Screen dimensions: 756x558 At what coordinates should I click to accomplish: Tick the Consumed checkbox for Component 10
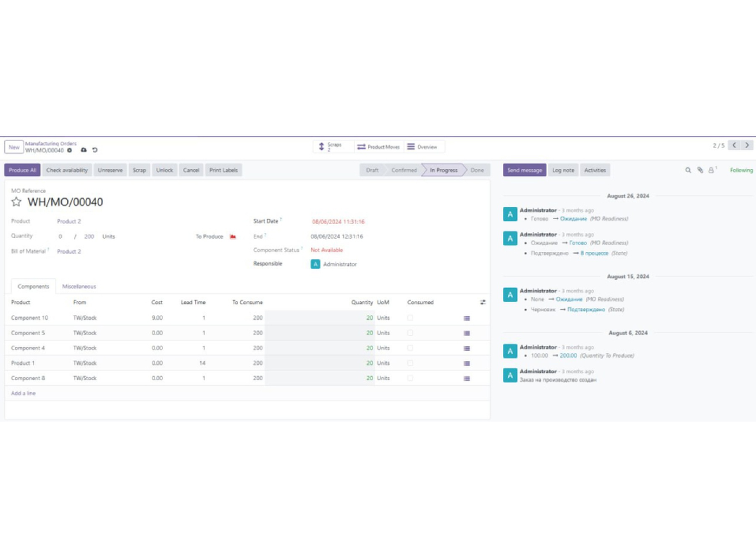coord(410,318)
